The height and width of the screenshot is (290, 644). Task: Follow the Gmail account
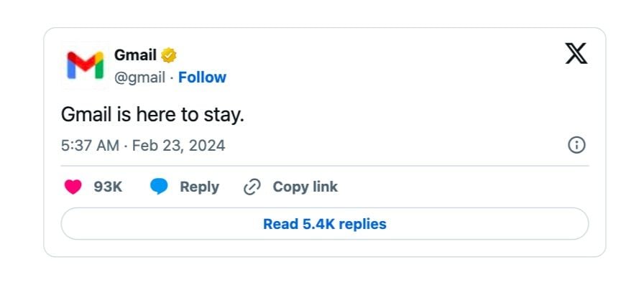(202, 77)
